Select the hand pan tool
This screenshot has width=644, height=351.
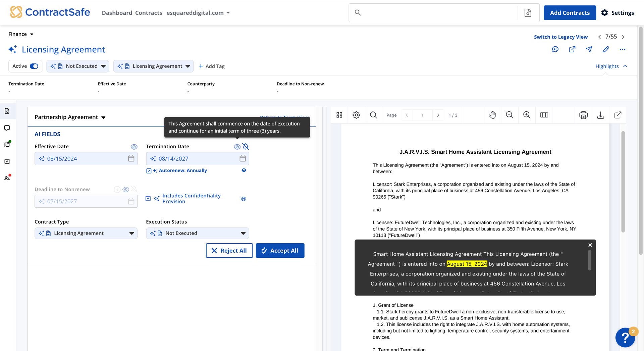click(492, 115)
